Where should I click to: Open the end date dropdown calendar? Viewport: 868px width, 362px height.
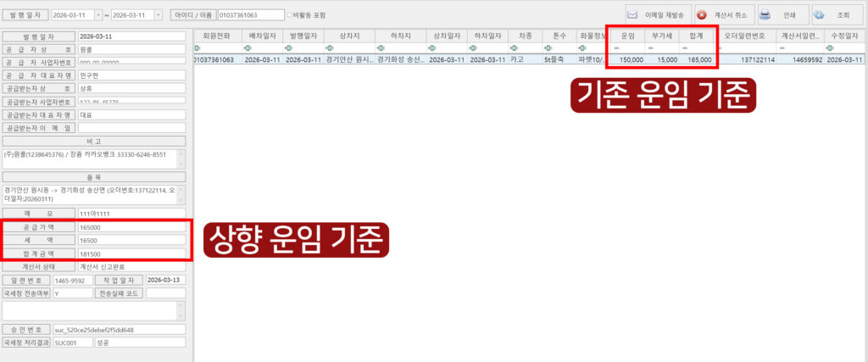(159, 15)
